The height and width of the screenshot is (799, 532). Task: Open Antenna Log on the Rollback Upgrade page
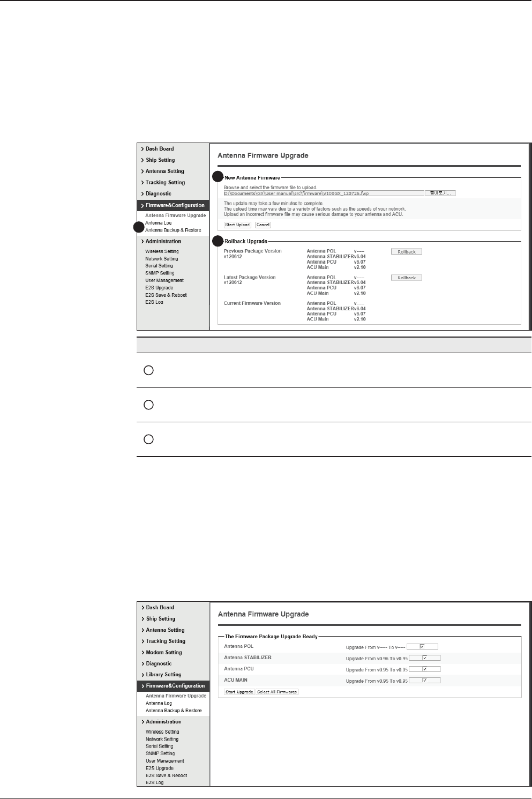click(x=158, y=223)
